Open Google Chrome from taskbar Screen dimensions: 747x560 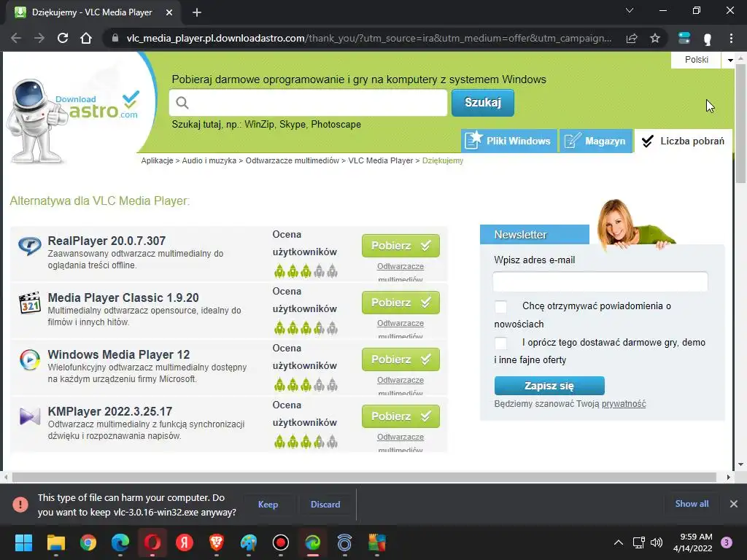(x=88, y=542)
